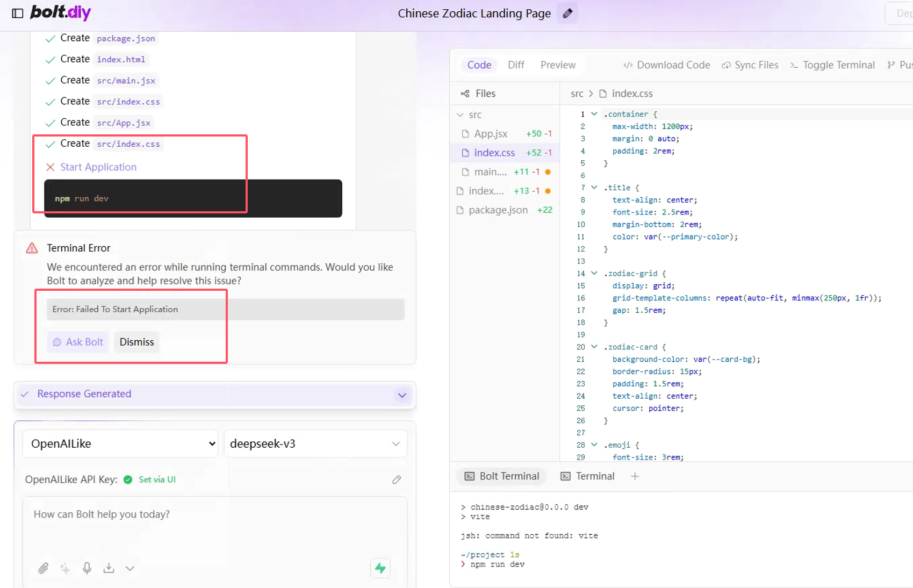Viewport: 913px width, 588px height.
Task: Click Sync Files in toolbar
Action: click(x=750, y=65)
